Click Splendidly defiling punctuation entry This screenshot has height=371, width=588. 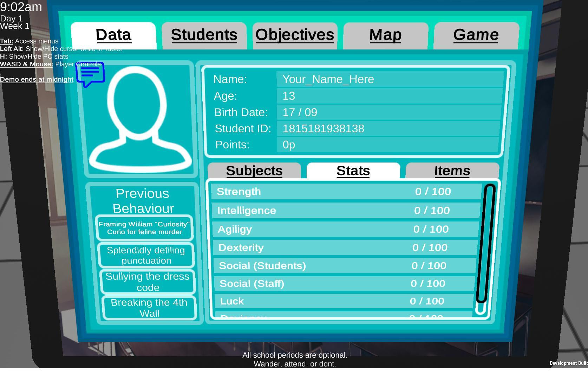coord(146,255)
